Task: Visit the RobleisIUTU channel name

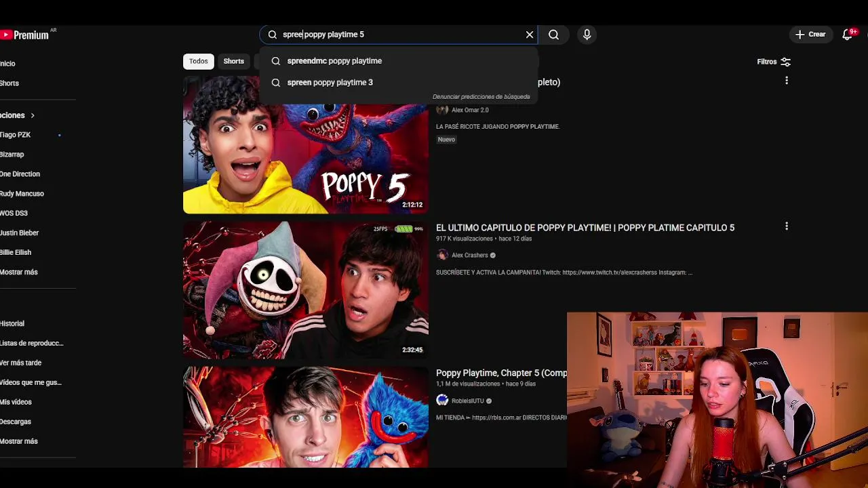Action: pos(467,401)
